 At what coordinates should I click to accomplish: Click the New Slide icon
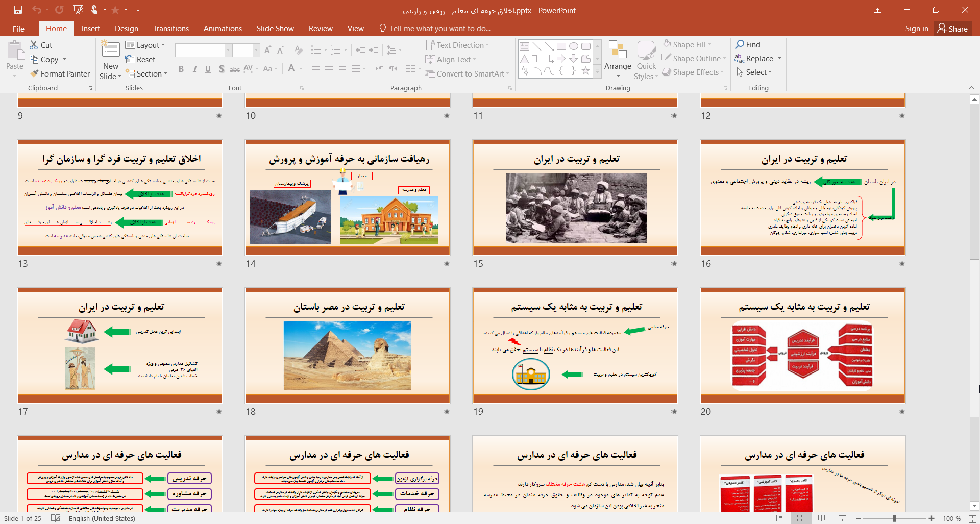pos(110,50)
